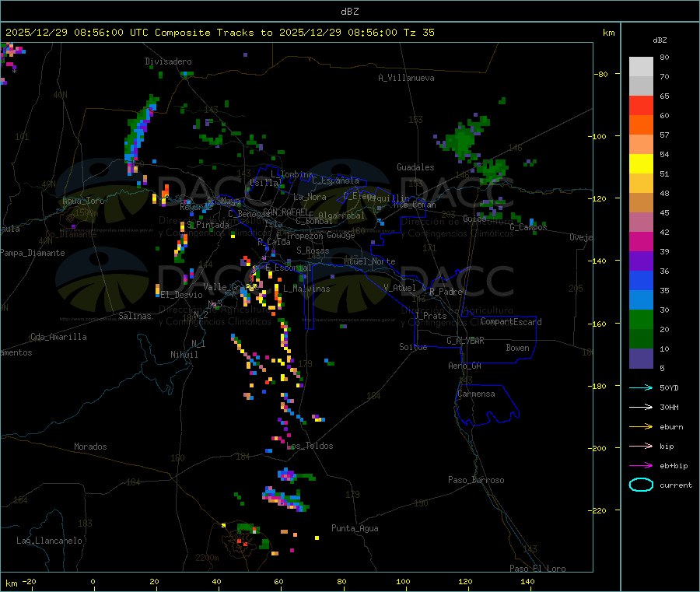Select the 'Bowen' location label
The image size is (700, 592).
517,348
